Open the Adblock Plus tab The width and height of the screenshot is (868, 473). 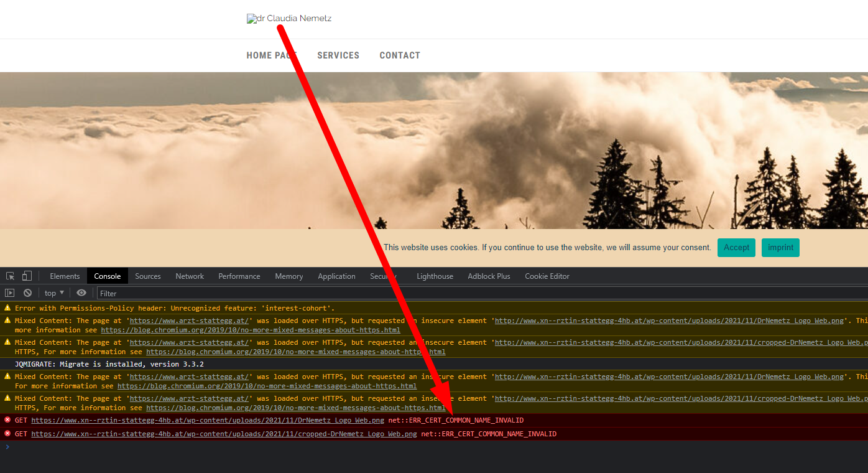click(489, 276)
